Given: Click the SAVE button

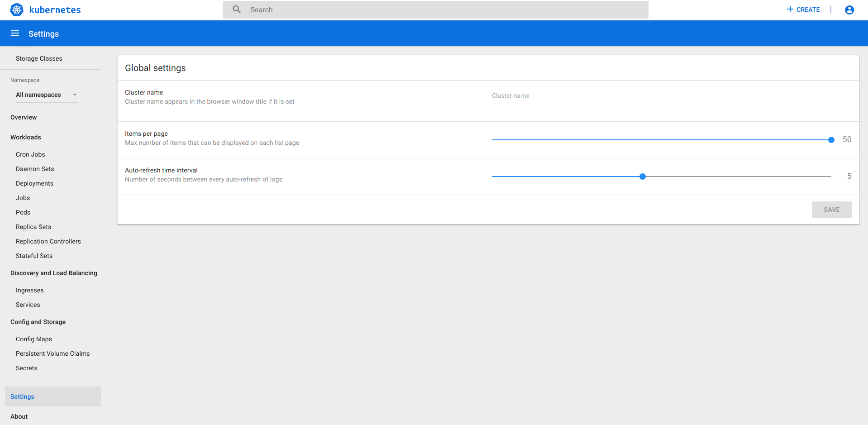Looking at the screenshot, I should tap(831, 210).
